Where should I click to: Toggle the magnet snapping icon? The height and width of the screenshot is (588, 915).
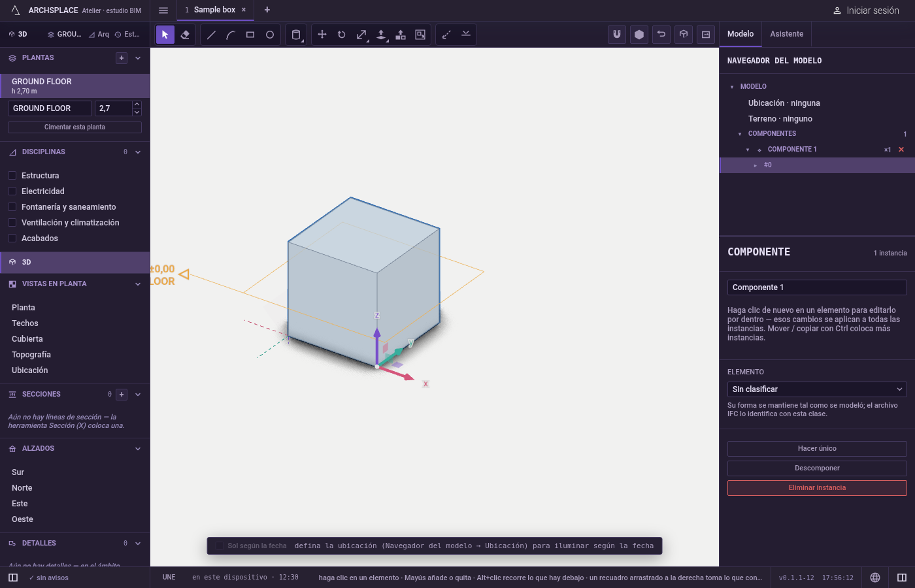[x=617, y=35]
